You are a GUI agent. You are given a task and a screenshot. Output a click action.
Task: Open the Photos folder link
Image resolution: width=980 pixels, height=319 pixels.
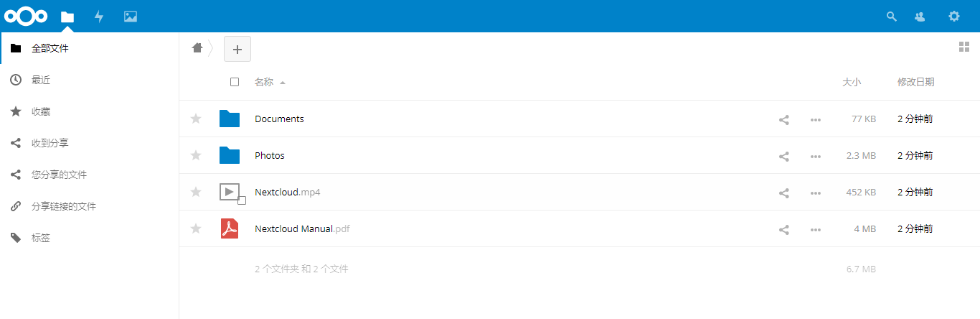(x=270, y=155)
